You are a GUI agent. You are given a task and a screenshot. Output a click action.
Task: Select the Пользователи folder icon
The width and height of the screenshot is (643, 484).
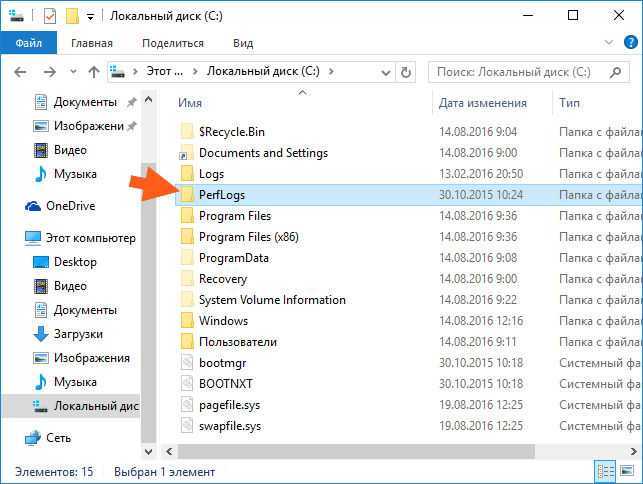pos(187,342)
